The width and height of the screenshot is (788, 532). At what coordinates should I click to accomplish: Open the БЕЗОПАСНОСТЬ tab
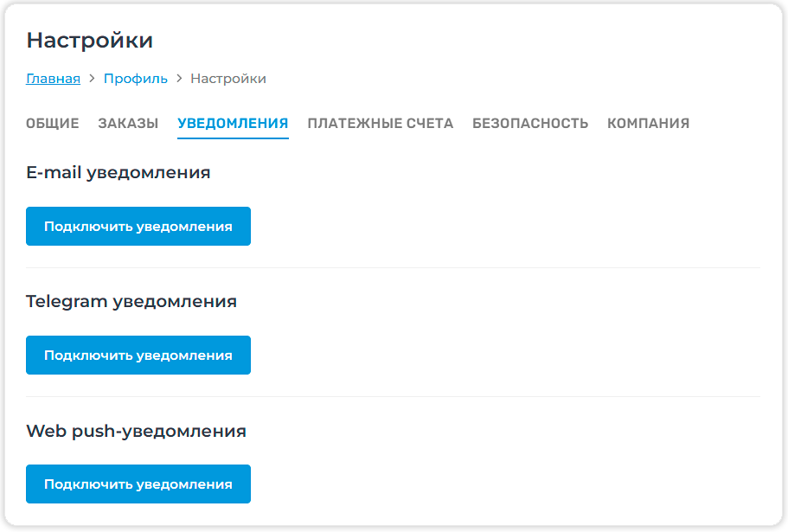(x=530, y=124)
